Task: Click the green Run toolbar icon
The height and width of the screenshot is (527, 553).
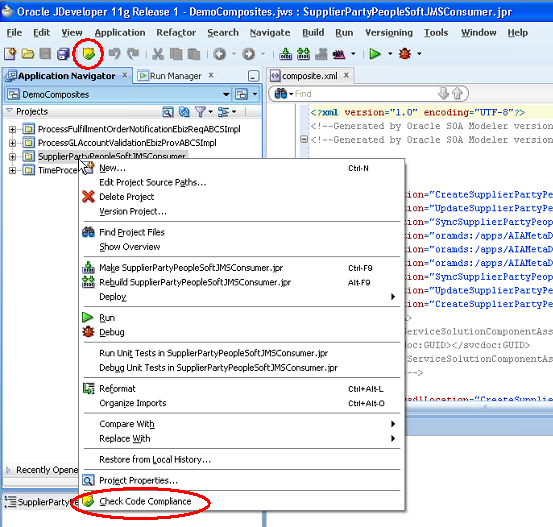Action: [375, 54]
